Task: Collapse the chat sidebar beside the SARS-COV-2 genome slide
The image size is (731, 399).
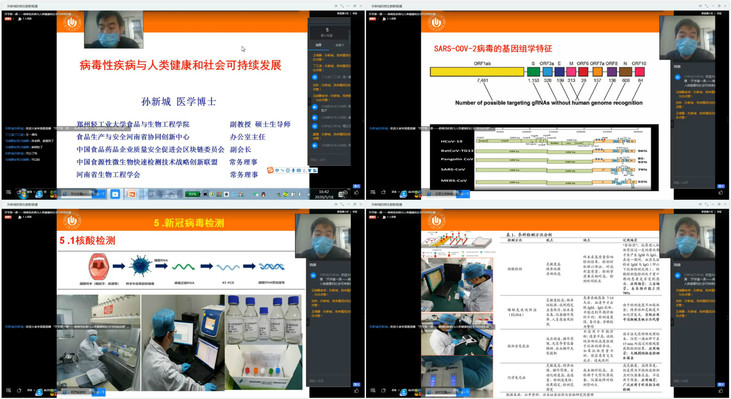Action: click(x=672, y=124)
